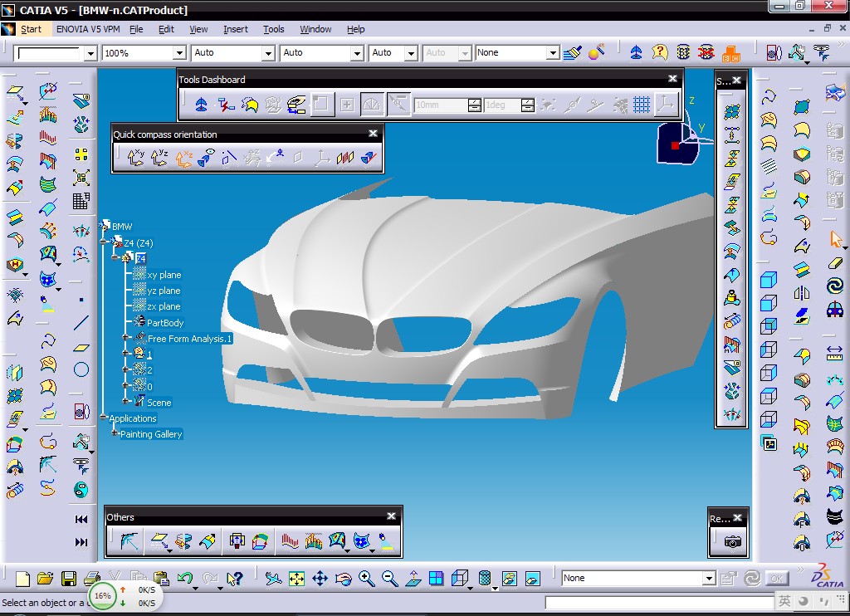The height and width of the screenshot is (616, 850).
Task: Click the Apply Material icon in top toolbar
Action: pyautogui.click(x=596, y=52)
